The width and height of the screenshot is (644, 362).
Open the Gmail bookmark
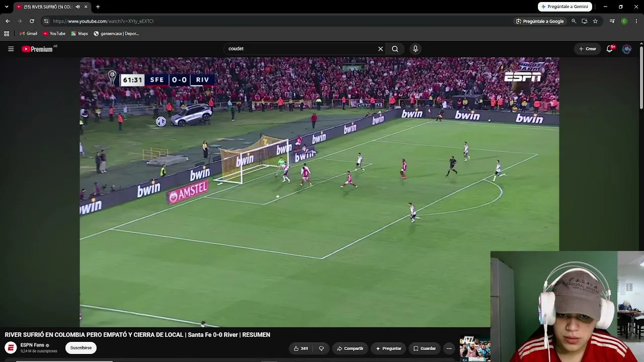coord(28,34)
